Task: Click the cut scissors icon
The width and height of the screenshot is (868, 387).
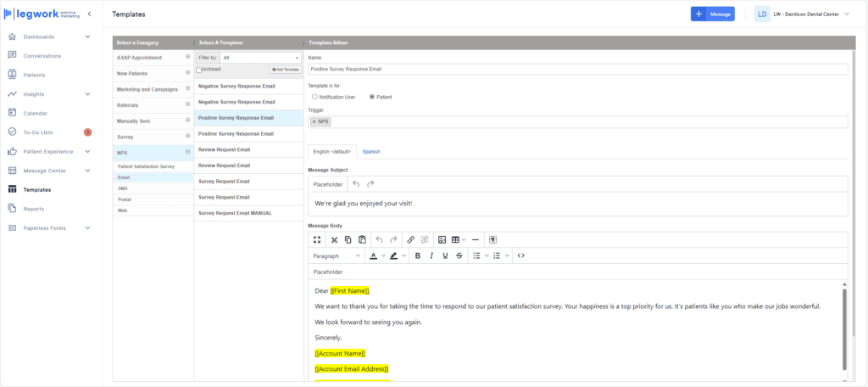Action: pyautogui.click(x=334, y=240)
